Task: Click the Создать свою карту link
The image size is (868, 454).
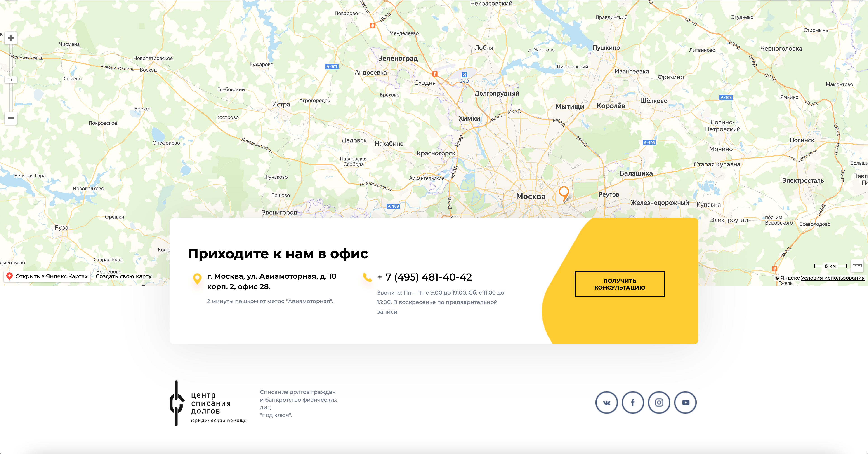Action: [x=124, y=276]
